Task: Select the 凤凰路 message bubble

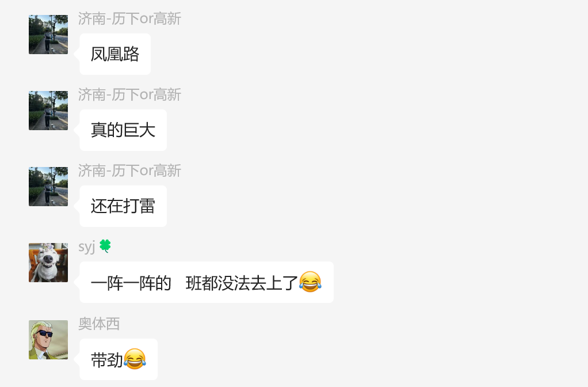Action: point(115,54)
